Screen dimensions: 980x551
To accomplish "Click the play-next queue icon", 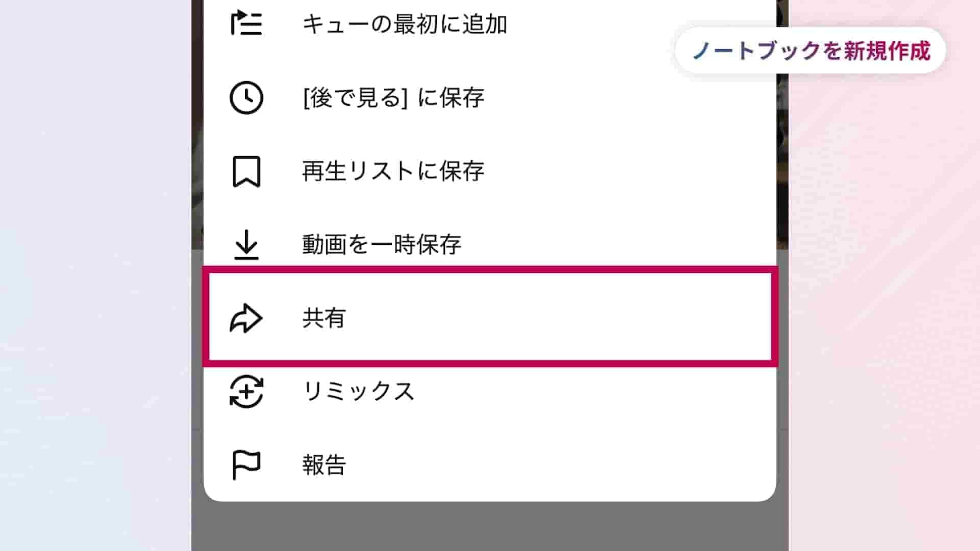I will pos(246,23).
